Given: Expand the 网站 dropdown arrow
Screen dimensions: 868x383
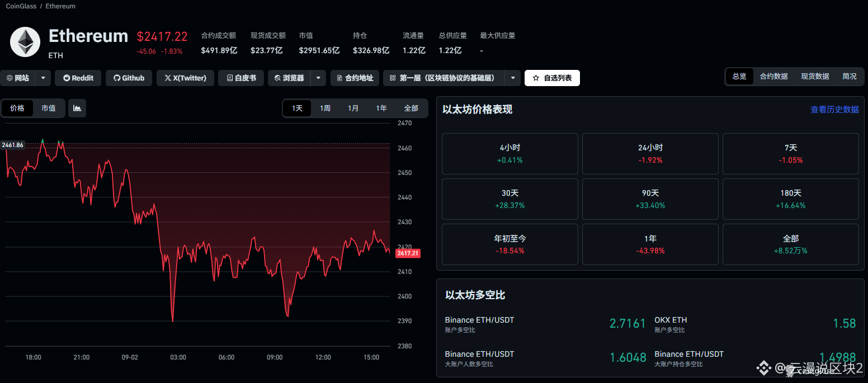Looking at the screenshot, I should pyautogui.click(x=43, y=78).
